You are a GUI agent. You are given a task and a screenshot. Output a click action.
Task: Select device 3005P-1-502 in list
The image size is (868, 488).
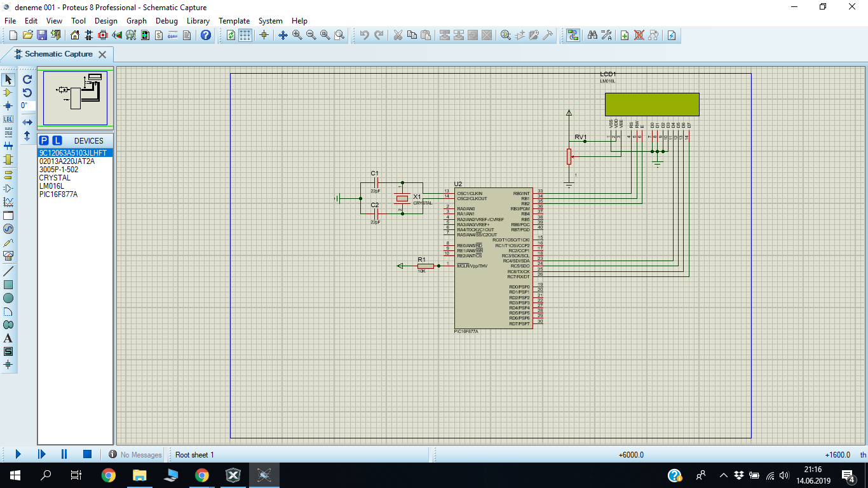[x=75, y=170]
